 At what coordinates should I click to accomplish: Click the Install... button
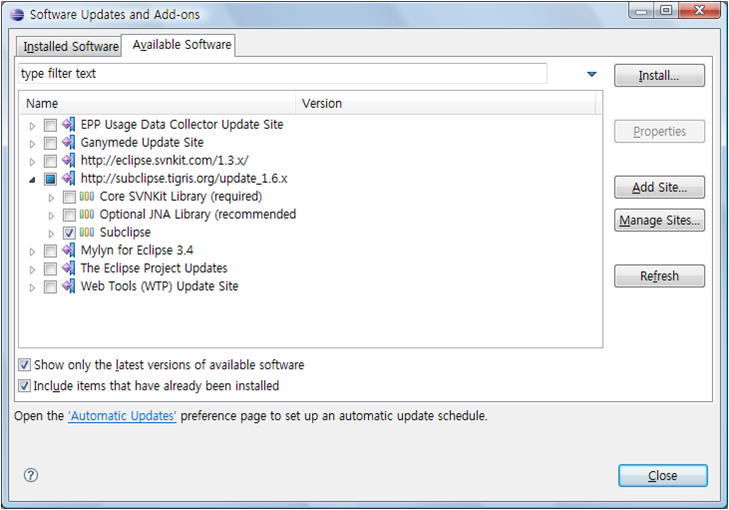pyautogui.click(x=659, y=75)
